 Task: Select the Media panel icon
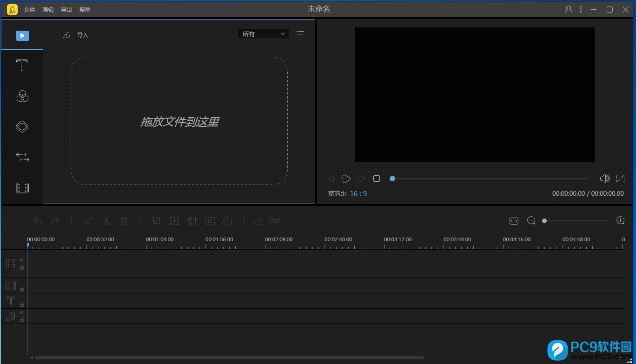click(x=22, y=35)
